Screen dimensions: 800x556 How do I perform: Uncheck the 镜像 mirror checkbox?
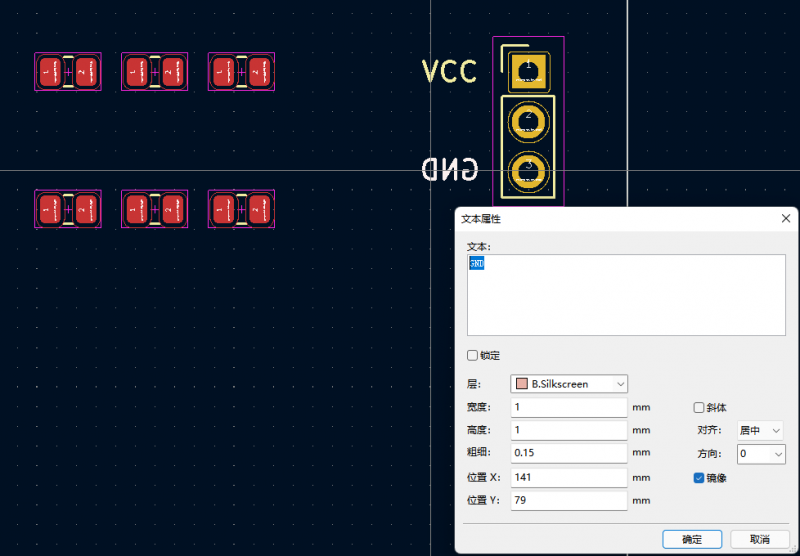(699, 478)
